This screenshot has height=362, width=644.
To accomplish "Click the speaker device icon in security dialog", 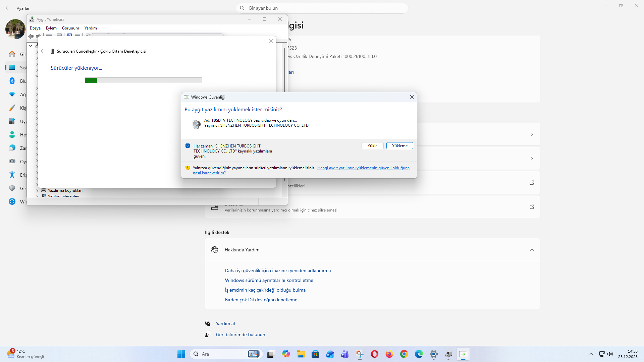I will pos(196,124).
